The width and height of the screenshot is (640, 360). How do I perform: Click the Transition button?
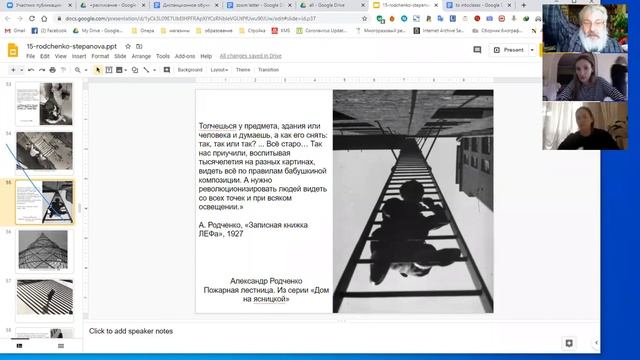coord(268,70)
